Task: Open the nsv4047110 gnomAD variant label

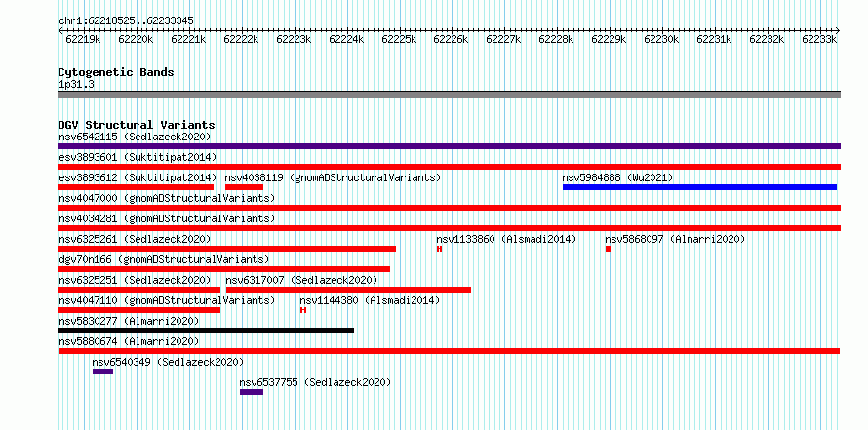Action: point(167,300)
